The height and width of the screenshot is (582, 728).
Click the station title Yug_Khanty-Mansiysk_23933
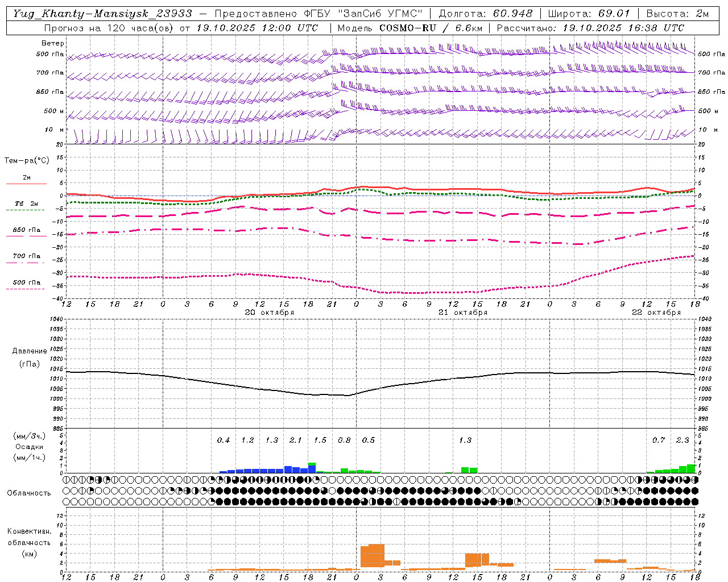coord(102,13)
